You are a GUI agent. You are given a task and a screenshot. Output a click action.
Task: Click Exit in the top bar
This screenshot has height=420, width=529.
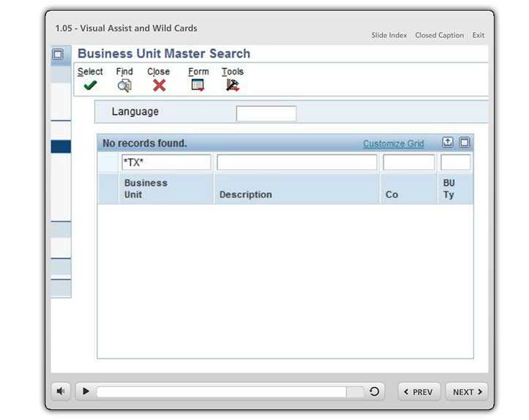tap(478, 35)
